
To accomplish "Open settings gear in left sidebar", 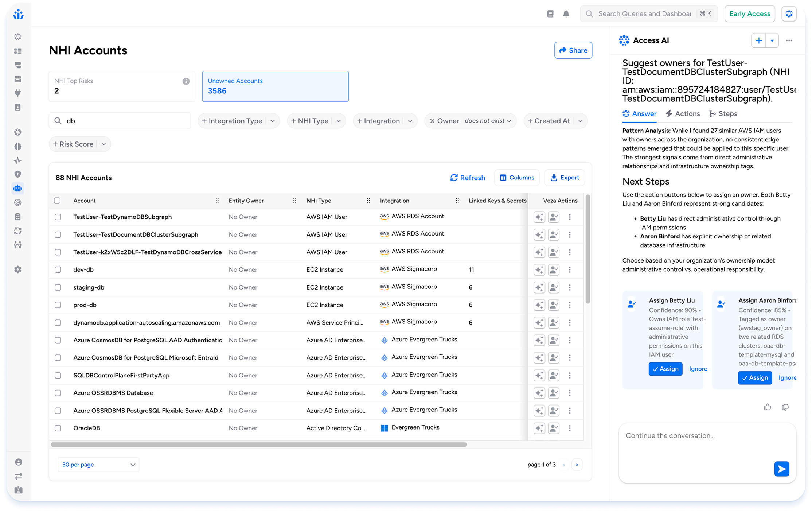I will (17, 269).
